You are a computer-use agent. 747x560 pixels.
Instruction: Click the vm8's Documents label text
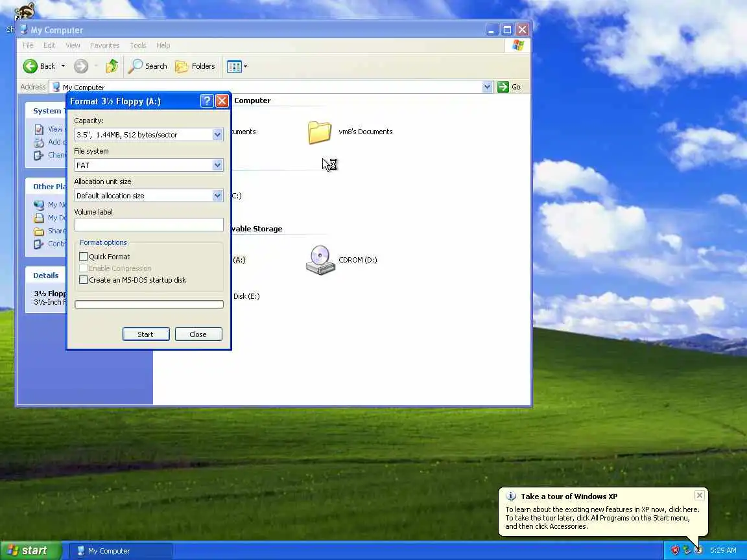[x=366, y=132]
